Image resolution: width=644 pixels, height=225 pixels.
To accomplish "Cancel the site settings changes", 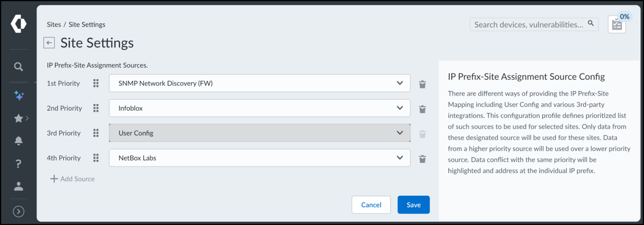I will [371, 204].
